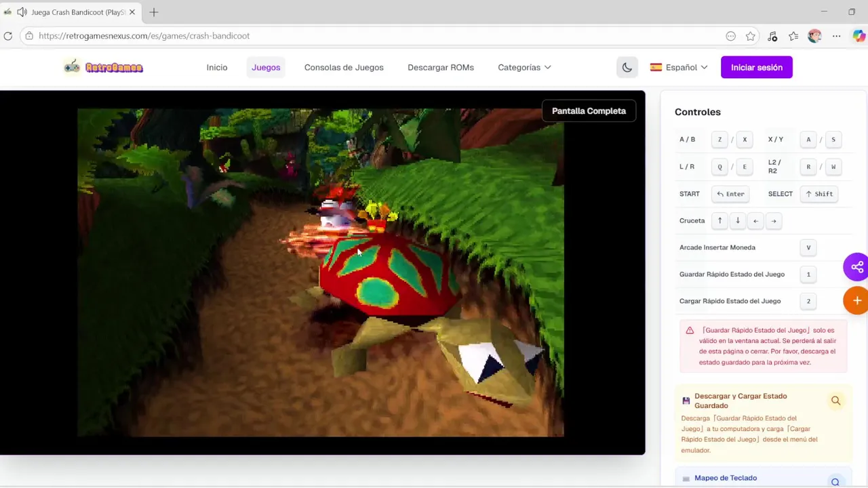Click the Enter key for START
The height and width of the screenshot is (488, 868).
click(730, 194)
